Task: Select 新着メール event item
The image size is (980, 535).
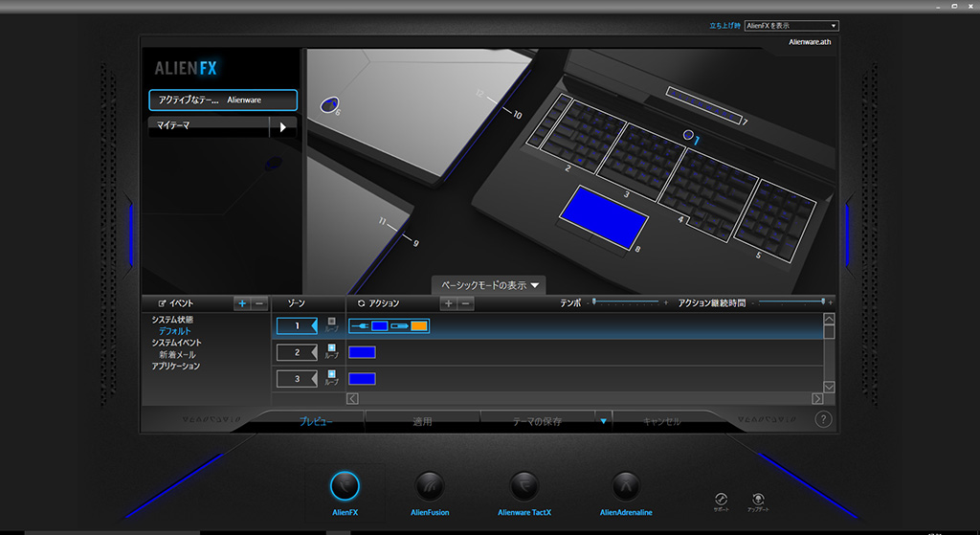Action: pos(177,354)
